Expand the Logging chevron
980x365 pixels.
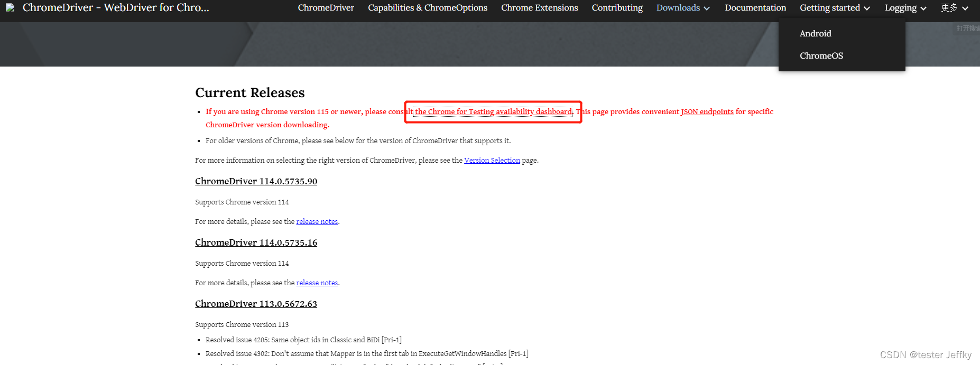[x=923, y=8]
